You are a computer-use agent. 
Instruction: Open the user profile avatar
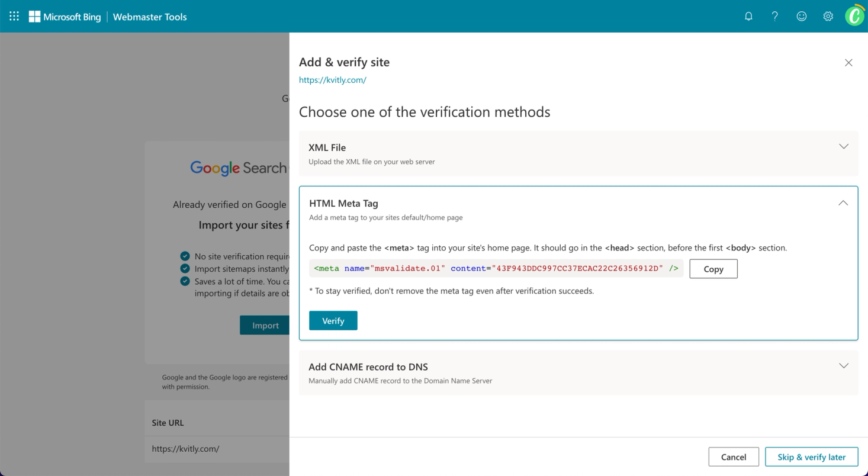[x=854, y=16]
